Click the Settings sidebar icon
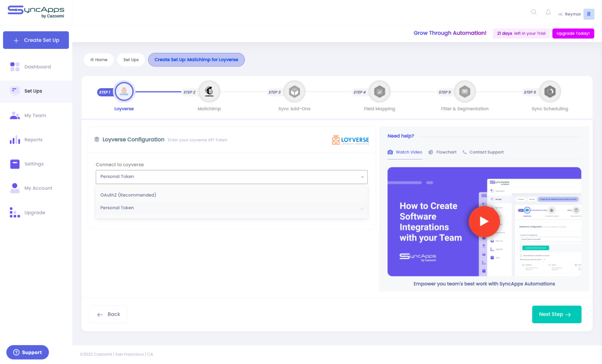This screenshot has width=602, height=364. click(x=15, y=164)
